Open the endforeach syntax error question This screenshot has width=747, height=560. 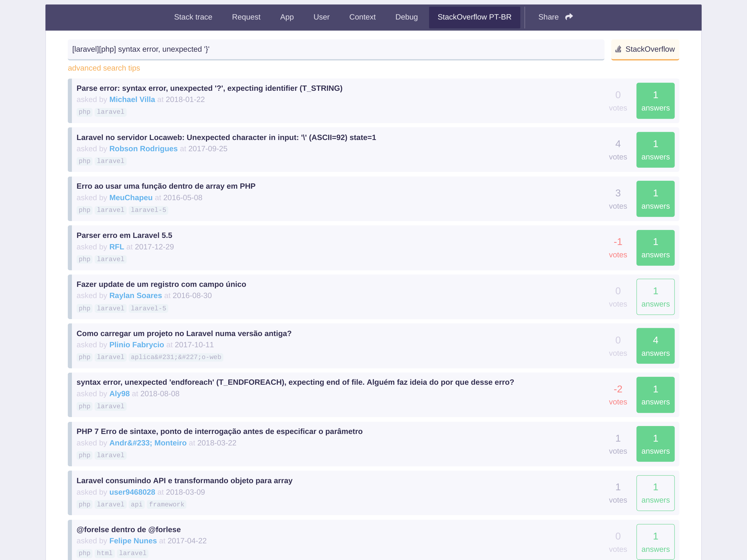coord(295,382)
